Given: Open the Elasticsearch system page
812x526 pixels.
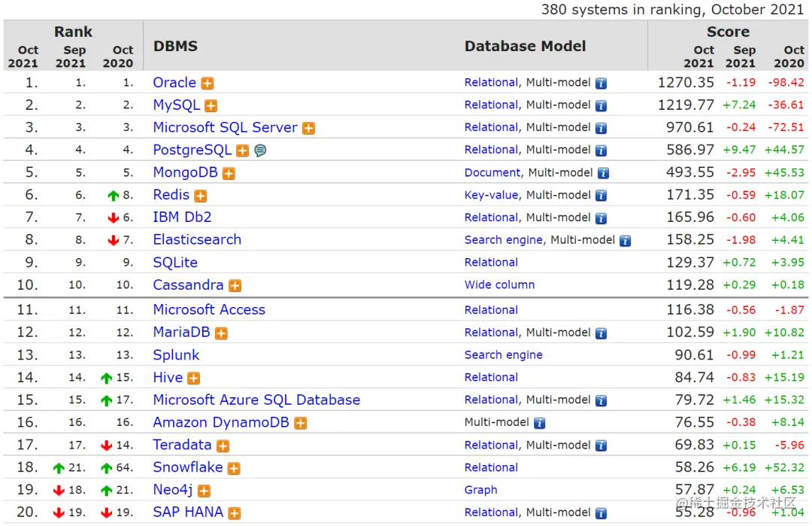Looking at the screenshot, I should [197, 240].
